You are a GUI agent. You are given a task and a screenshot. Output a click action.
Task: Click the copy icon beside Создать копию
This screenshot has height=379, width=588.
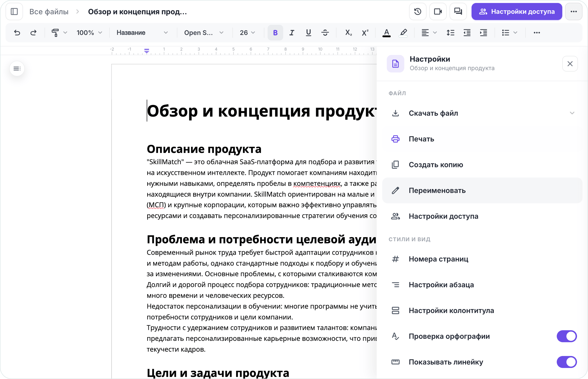click(x=395, y=165)
